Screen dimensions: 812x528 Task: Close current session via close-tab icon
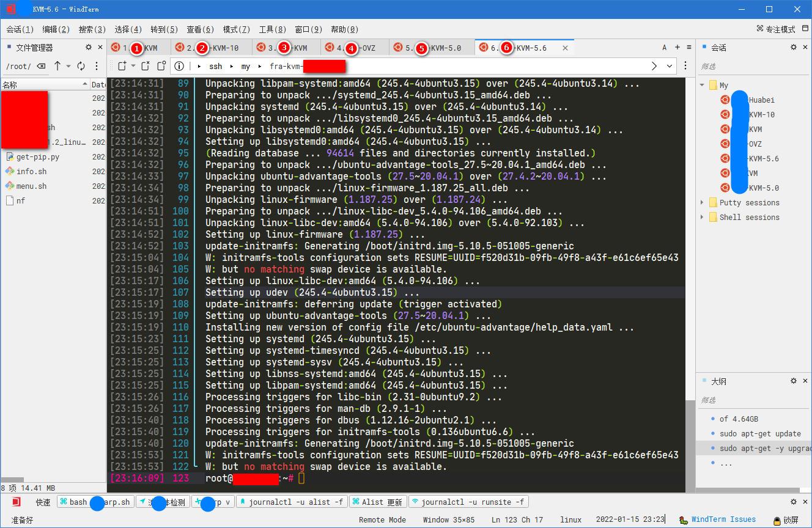pyautogui.click(x=146, y=67)
